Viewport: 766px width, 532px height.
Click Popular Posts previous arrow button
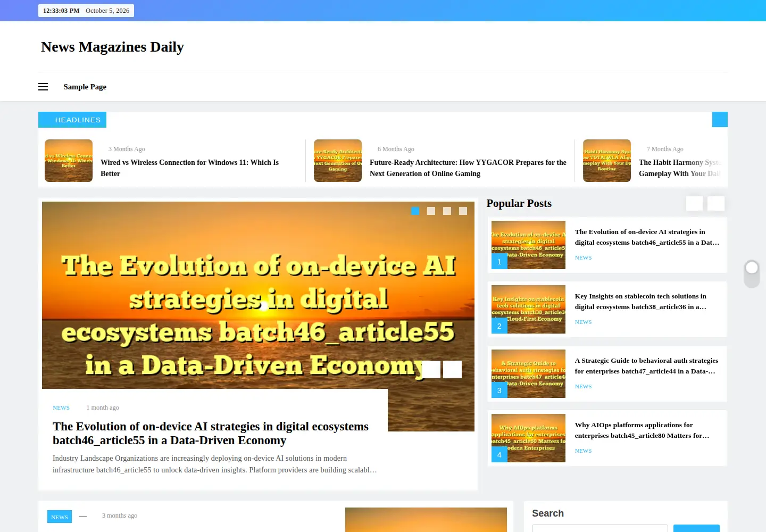[695, 203]
